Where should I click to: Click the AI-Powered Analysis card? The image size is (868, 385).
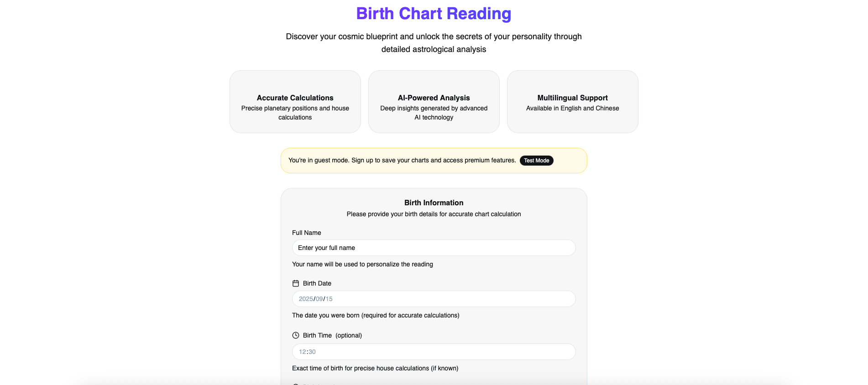coord(434,102)
